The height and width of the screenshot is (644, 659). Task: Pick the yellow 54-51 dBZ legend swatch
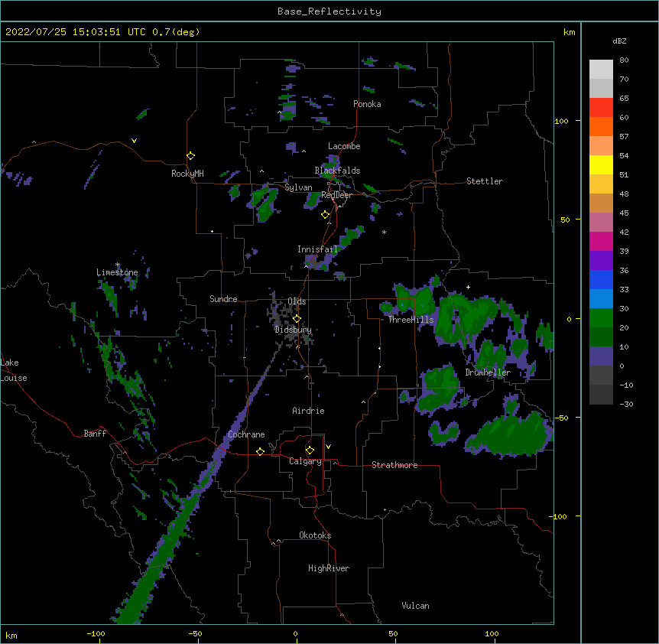[x=601, y=164]
